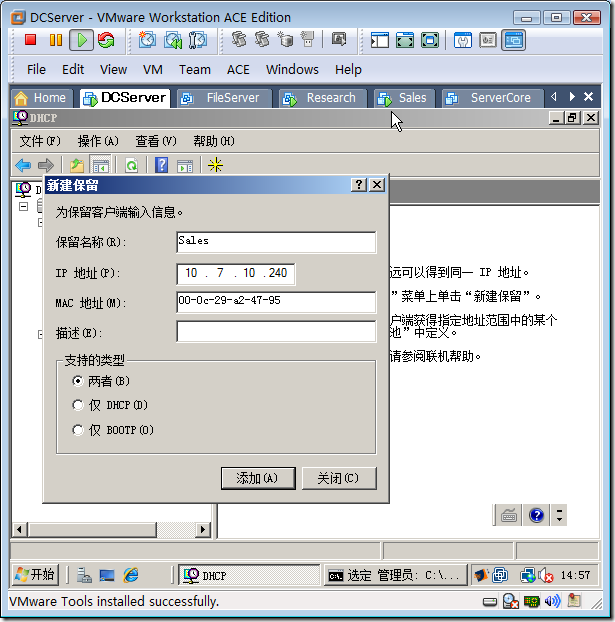Click the VMware power on (play) icon
The image size is (615, 622).
click(x=82, y=40)
